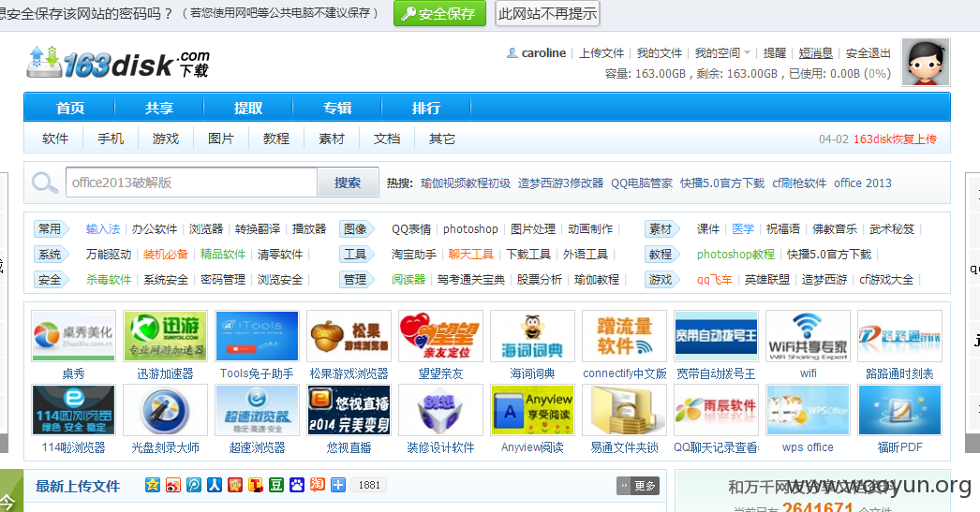
Task: Open 海词词典 bee icon
Action: [x=532, y=336]
